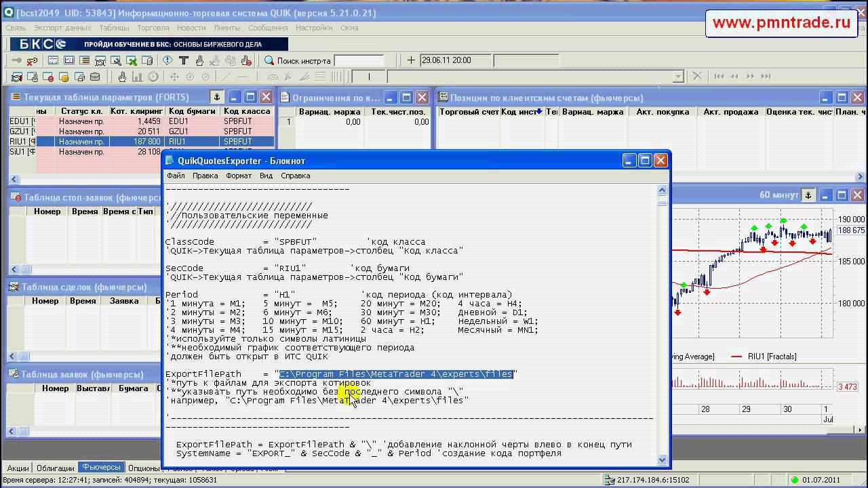This screenshot has width=868, height=488.
Task: Open the Окна menu
Action: coord(349,28)
